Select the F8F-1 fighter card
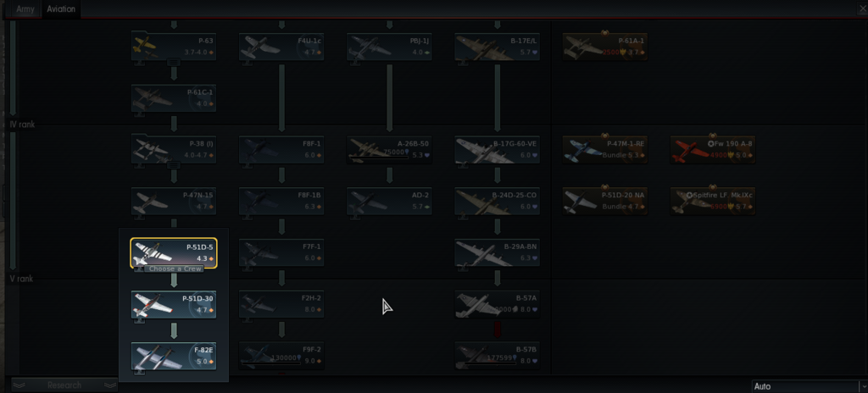This screenshot has width=868, height=393. [281, 149]
